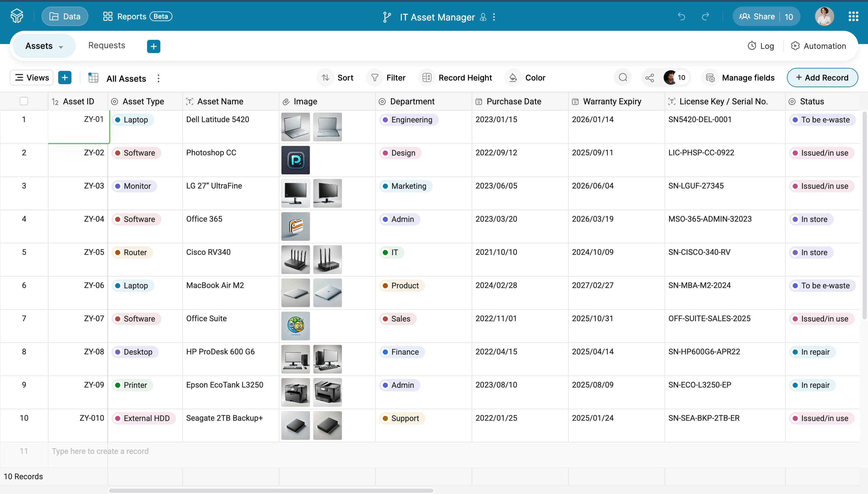Click the Engineering department color tag
The image size is (868, 494).
coord(408,120)
